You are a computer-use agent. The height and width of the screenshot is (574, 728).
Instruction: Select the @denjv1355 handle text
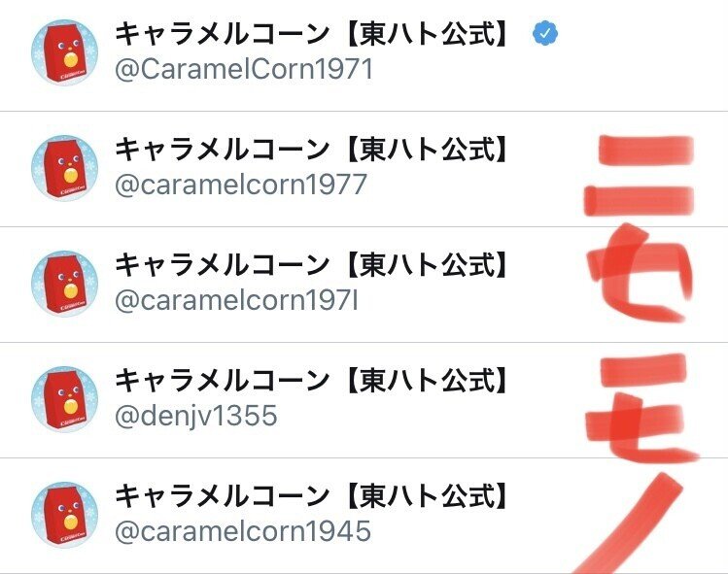click(x=196, y=417)
